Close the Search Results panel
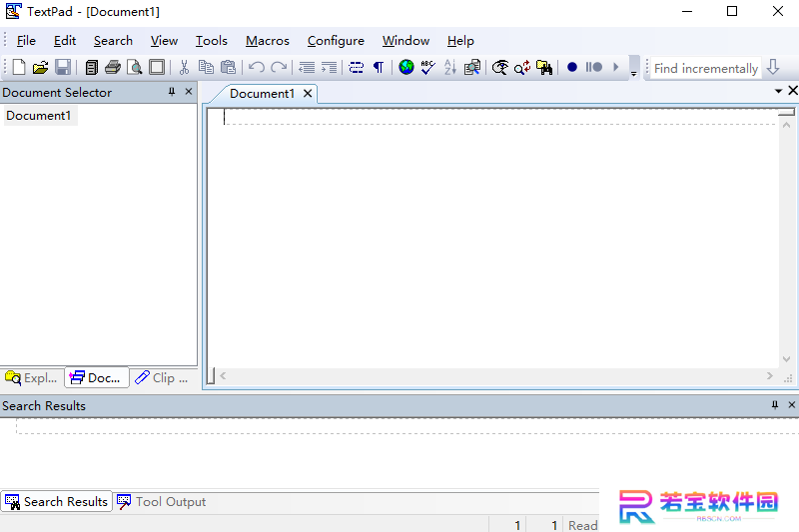Screen dimensions: 799x532 [792, 404]
